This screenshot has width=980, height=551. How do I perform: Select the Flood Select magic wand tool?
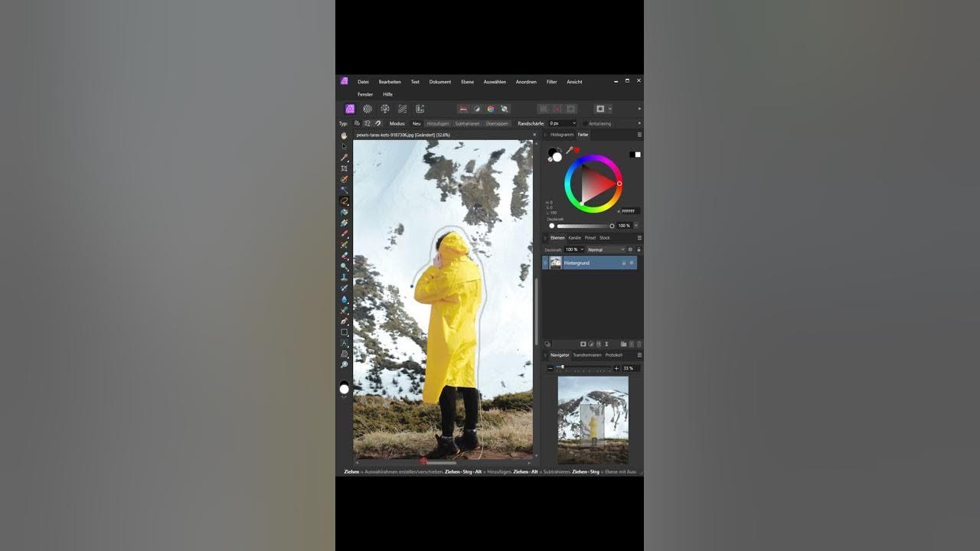click(344, 190)
